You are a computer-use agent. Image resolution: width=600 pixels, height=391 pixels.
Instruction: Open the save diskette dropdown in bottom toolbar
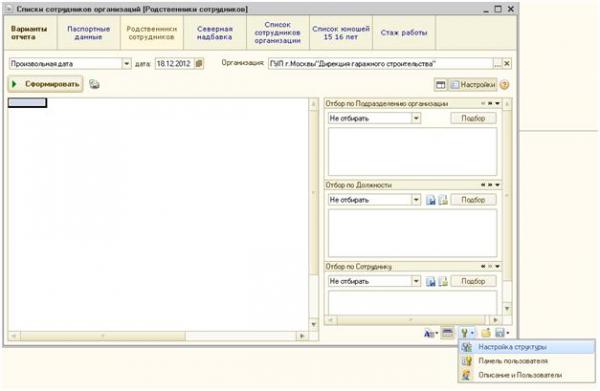click(x=502, y=333)
